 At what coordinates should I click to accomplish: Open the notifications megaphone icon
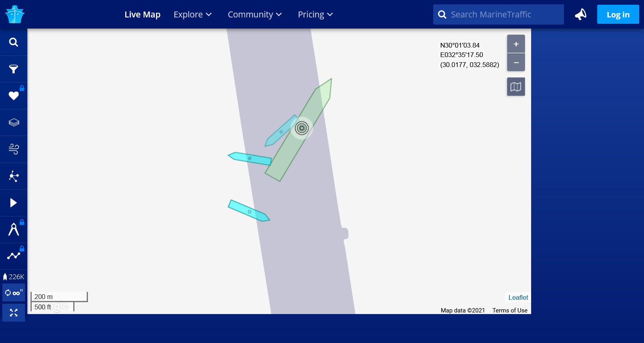coord(581,14)
